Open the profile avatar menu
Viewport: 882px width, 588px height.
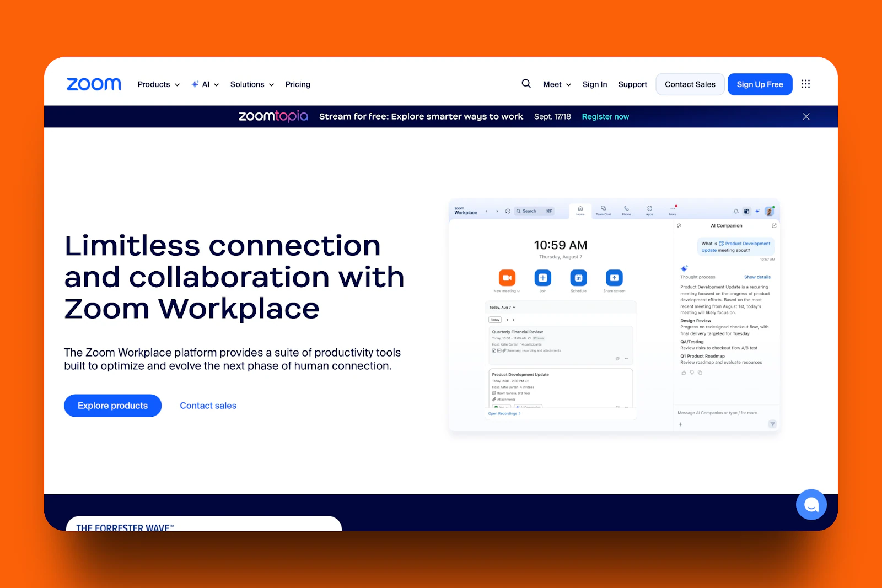[x=770, y=211]
